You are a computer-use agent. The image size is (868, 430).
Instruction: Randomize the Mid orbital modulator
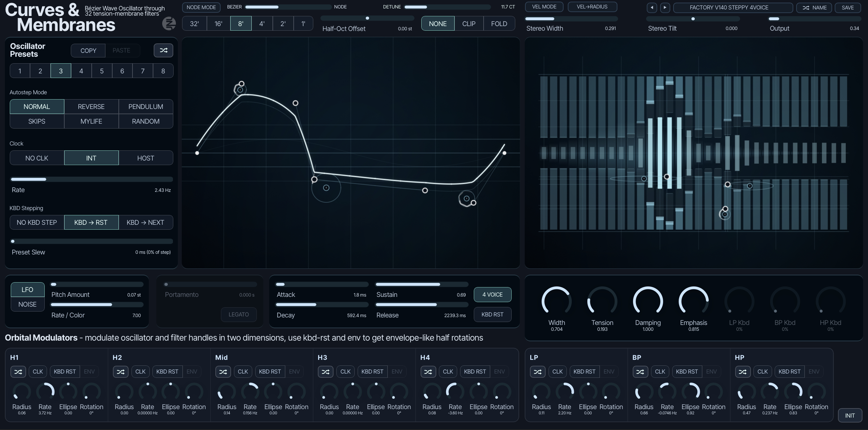click(223, 371)
